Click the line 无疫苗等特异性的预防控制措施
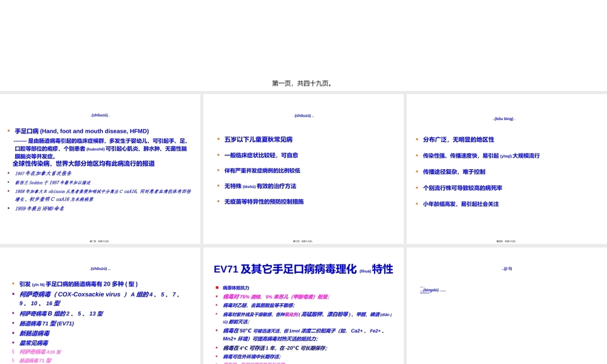 pos(264,201)
